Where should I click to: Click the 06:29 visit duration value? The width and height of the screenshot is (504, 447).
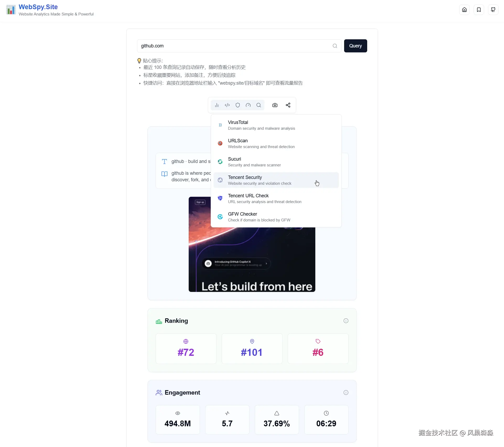coord(326,424)
